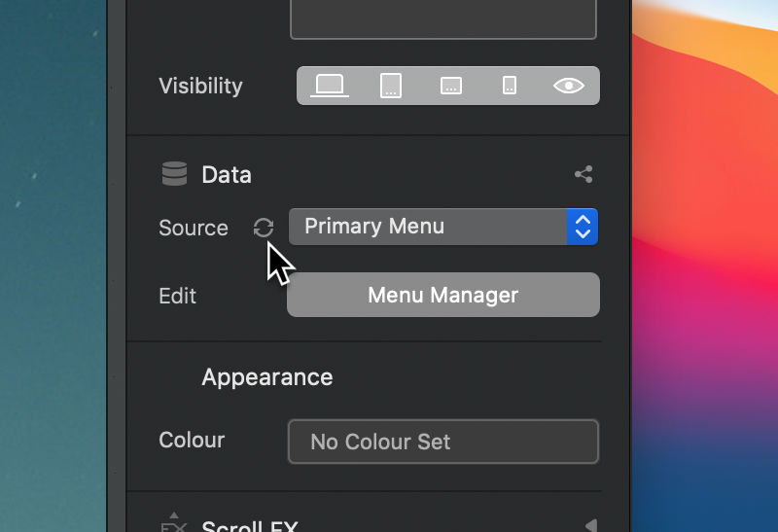Click the Scroll FX section title

(x=250, y=525)
